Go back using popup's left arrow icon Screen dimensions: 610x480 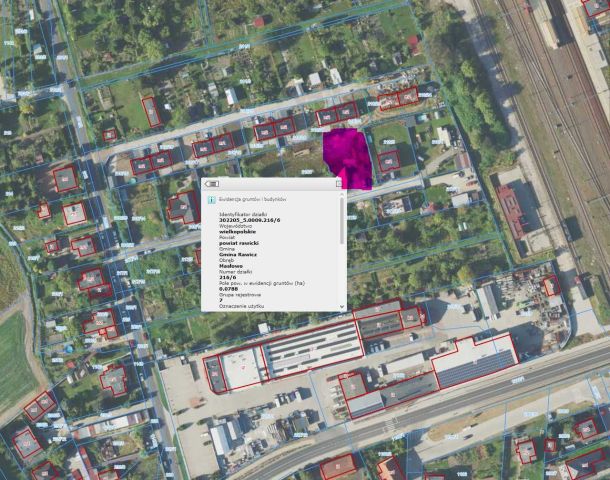pyautogui.click(x=212, y=184)
